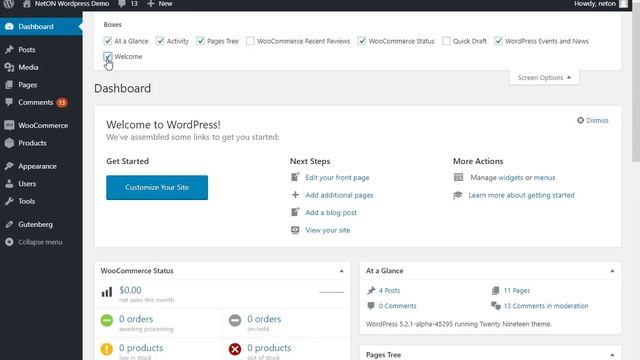Click the Comments speech bubble icon in sidebar
The width and height of the screenshot is (640, 360).
tap(9, 102)
